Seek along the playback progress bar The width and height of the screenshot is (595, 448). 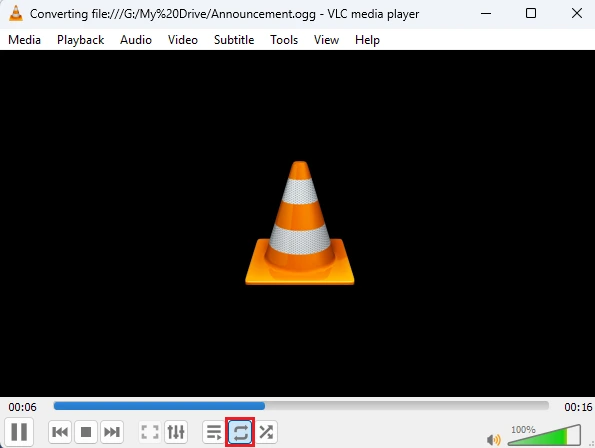[301, 406]
